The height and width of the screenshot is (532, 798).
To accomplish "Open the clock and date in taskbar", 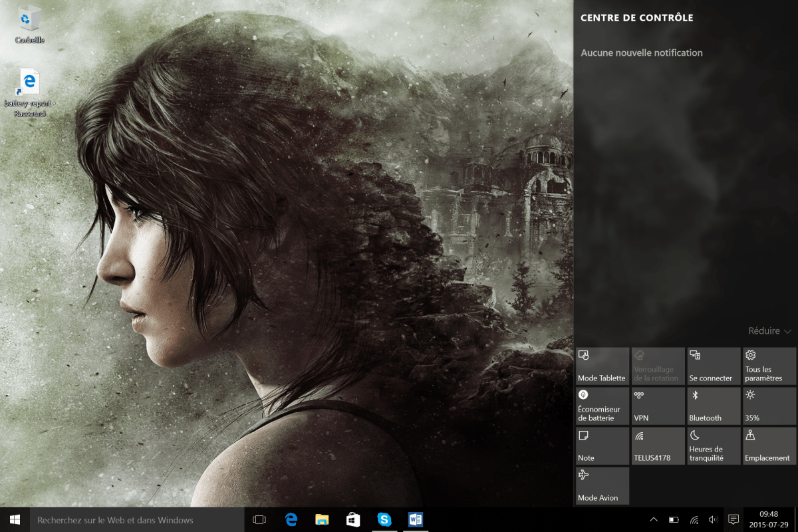I will [769, 519].
